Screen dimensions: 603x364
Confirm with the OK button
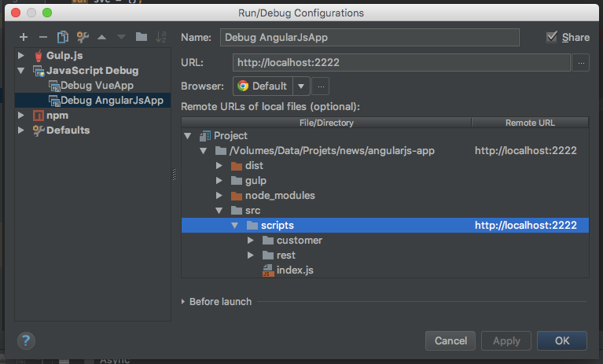(x=562, y=341)
